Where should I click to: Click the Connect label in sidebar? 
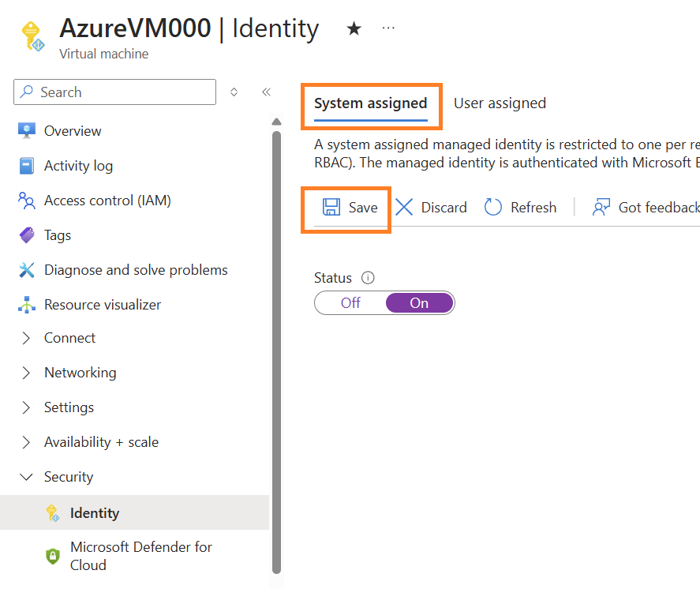coord(69,338)
